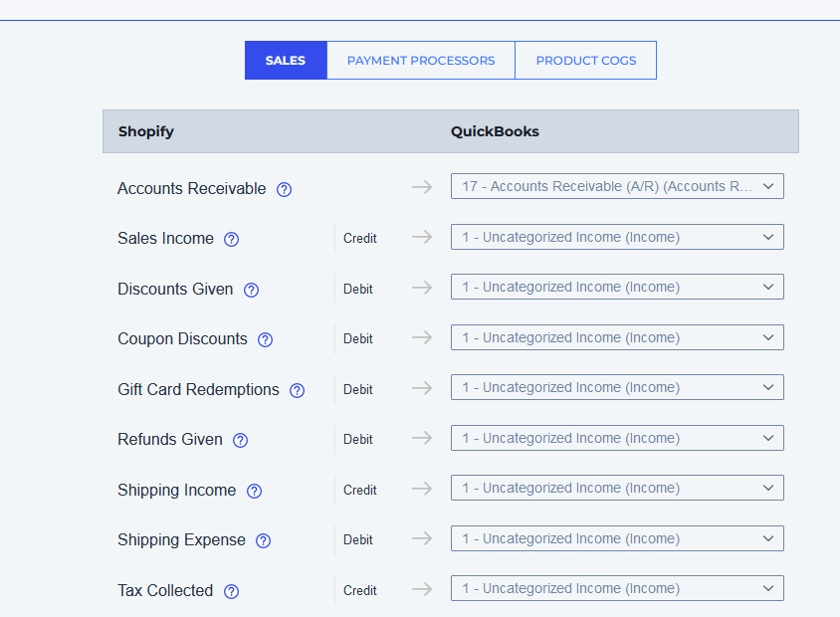Click the Discounts Given row label
Screen dimensions: 840x617
pyautogui.click(x=175, y=290)
